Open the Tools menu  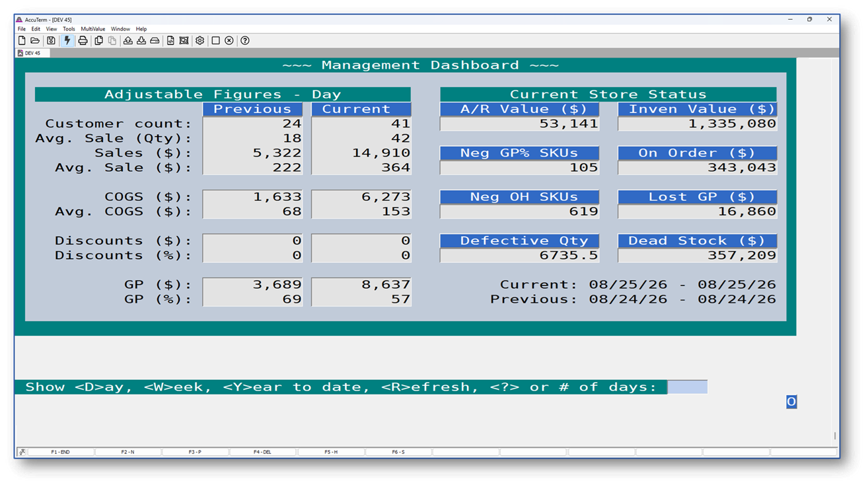click(x=69, y=29)
